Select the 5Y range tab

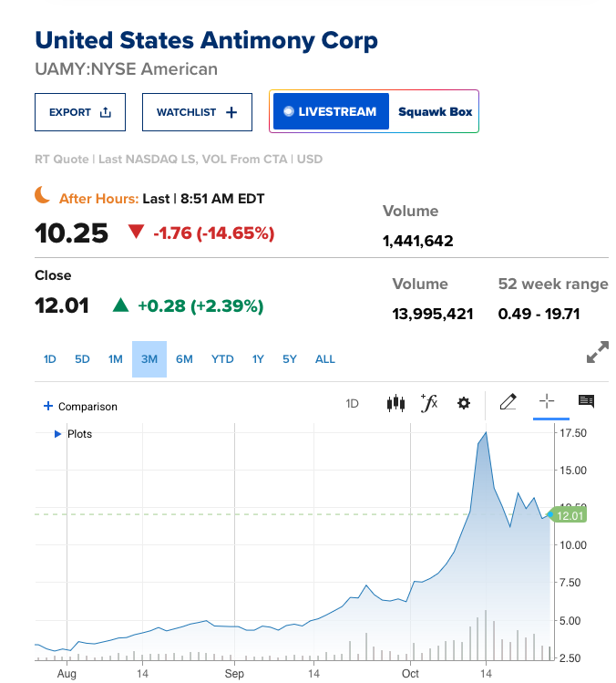290,359
